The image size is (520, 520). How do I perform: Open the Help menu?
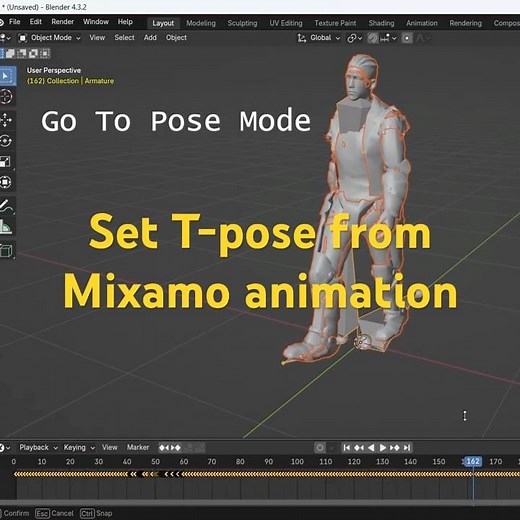125,22
